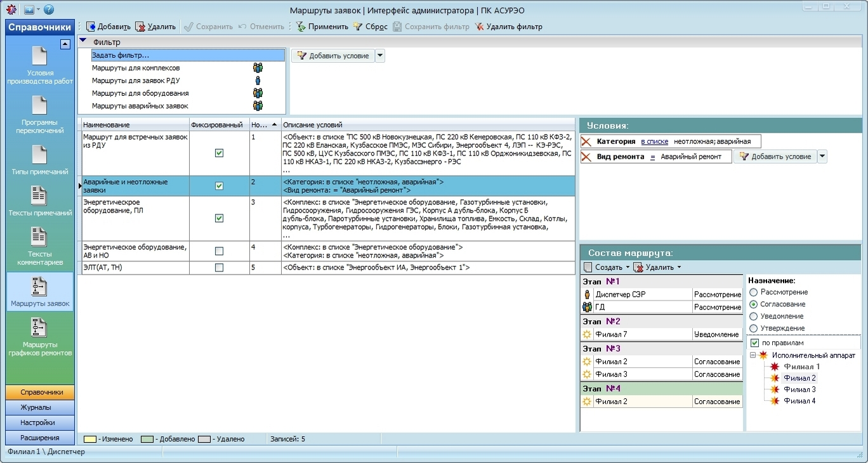Click the в списке condition link
Image resolution: width=868 pixels, height=463 pixels.
coord(654,141)
